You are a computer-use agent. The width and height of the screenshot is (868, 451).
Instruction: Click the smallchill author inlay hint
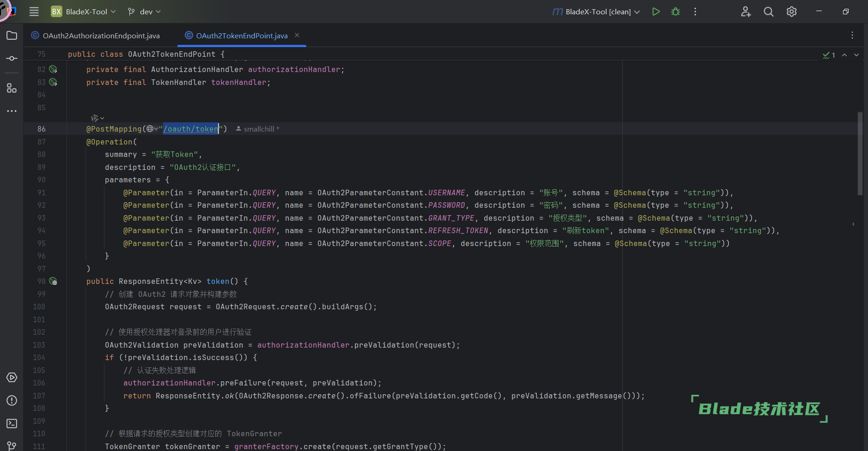pos(257,129)
